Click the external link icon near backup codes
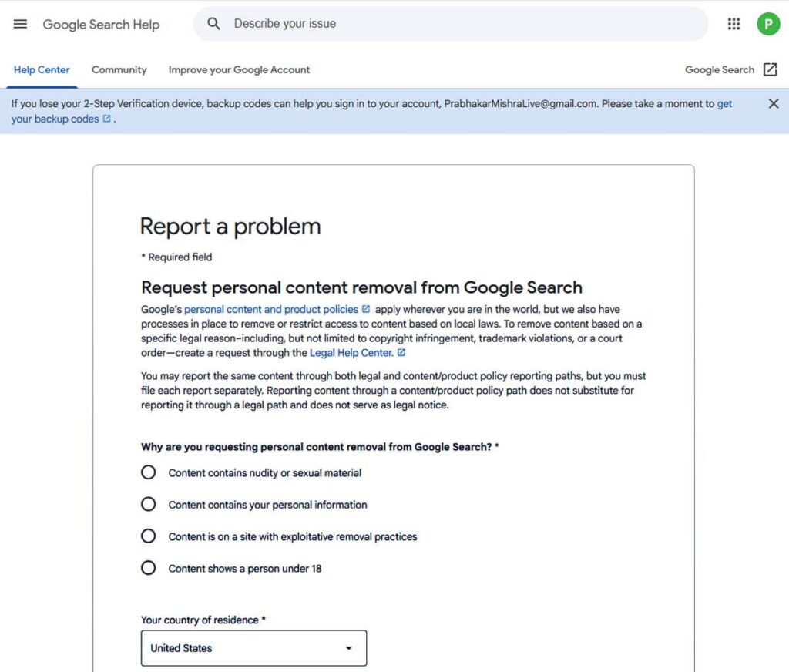Image resolution: width=789 pixels, height=672 pixels. point(108,119)
